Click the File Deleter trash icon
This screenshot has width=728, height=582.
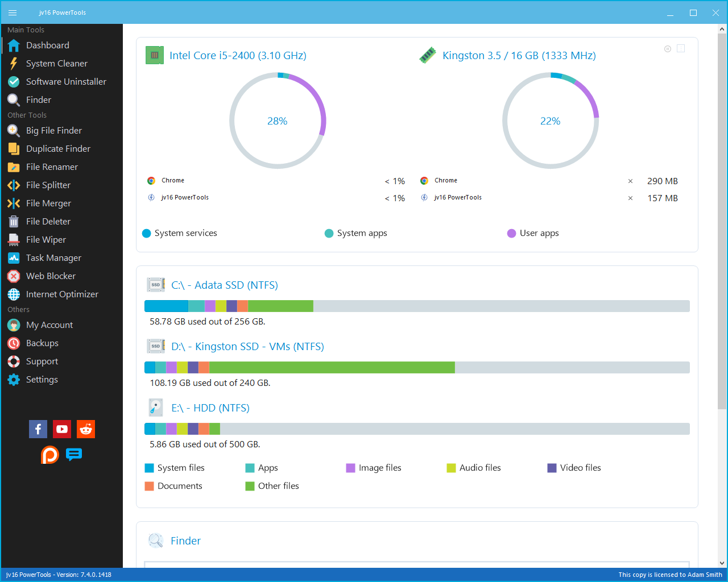point(14,222)
